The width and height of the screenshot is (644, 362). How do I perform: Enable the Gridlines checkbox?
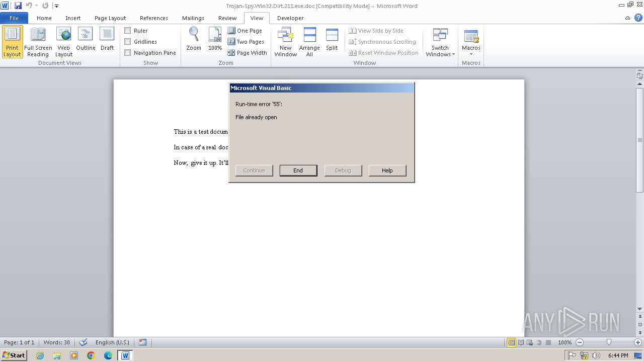point(128,42)
